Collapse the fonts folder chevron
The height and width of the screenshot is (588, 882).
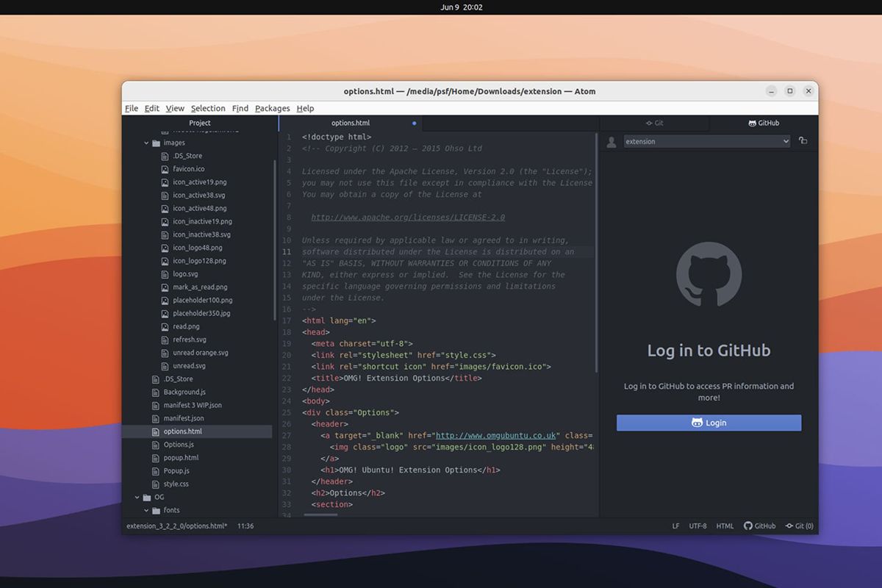(x=146, y=510)
